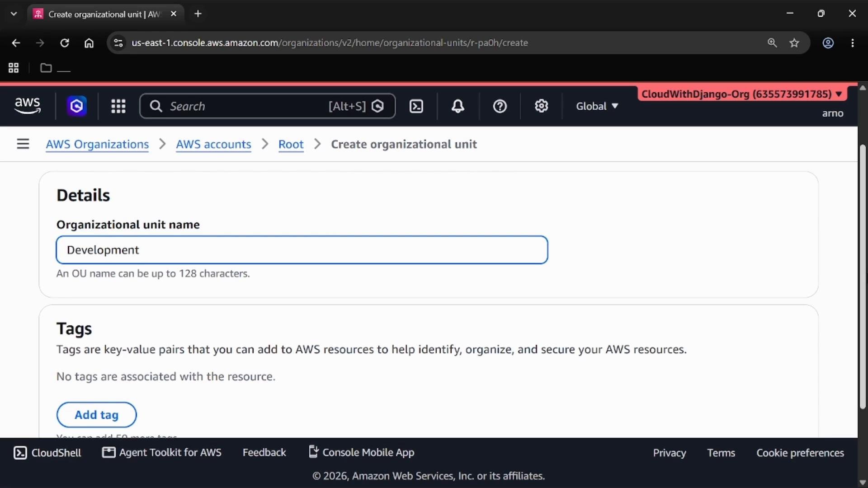Open CloudShell in the footer

coord(47,453)
